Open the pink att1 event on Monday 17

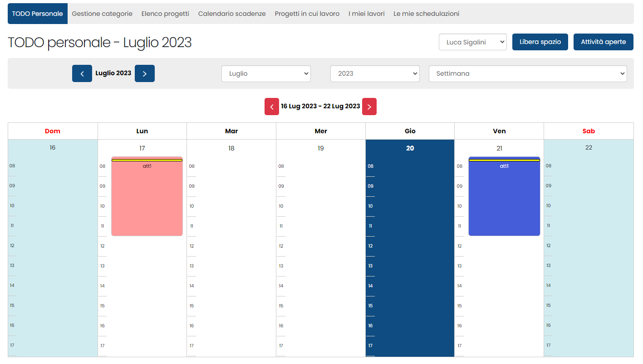[147, 199]
